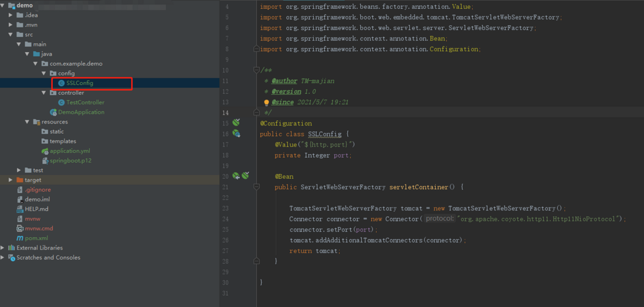The height and width of the screenshot is (307, 644).
Task: Click the servletContainer method name
Action: pos(419,187)
